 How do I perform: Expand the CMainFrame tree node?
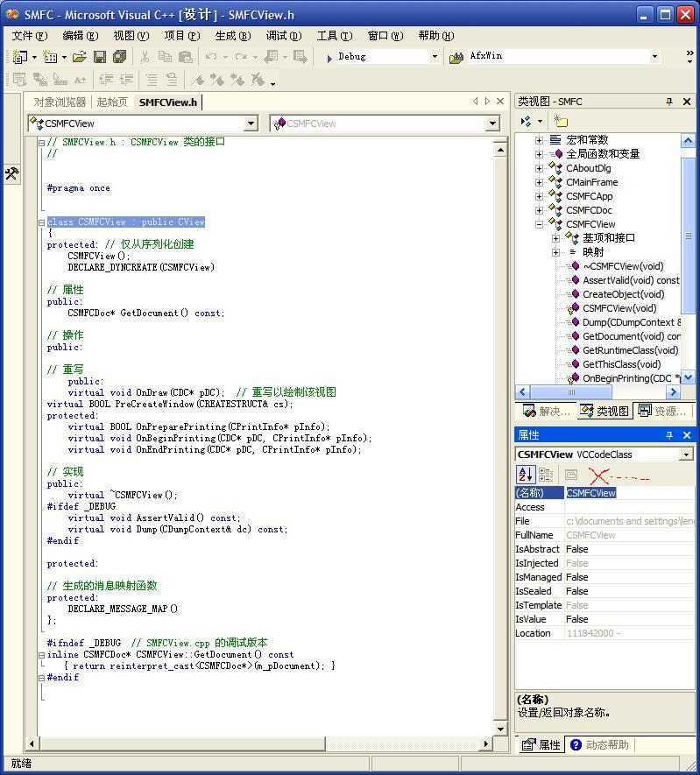pyautogui.click(x=539, y=182)
